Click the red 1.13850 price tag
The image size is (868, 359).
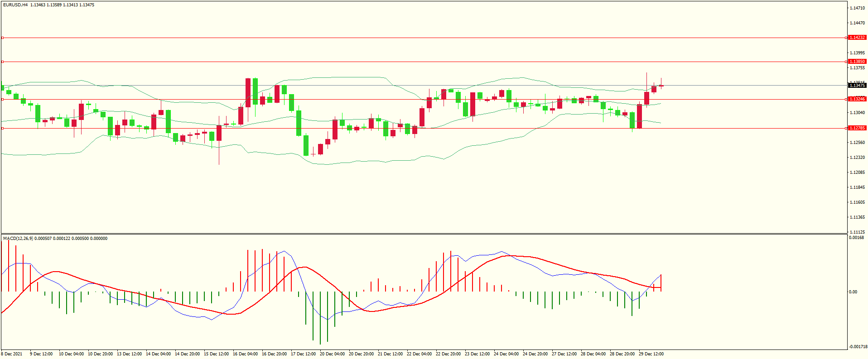857,62
